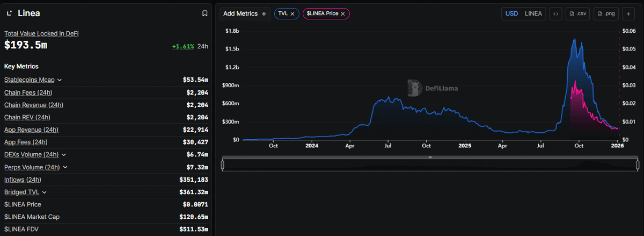Click the 2024 x-axis label

pyautogui.click(x=312, y=146)
